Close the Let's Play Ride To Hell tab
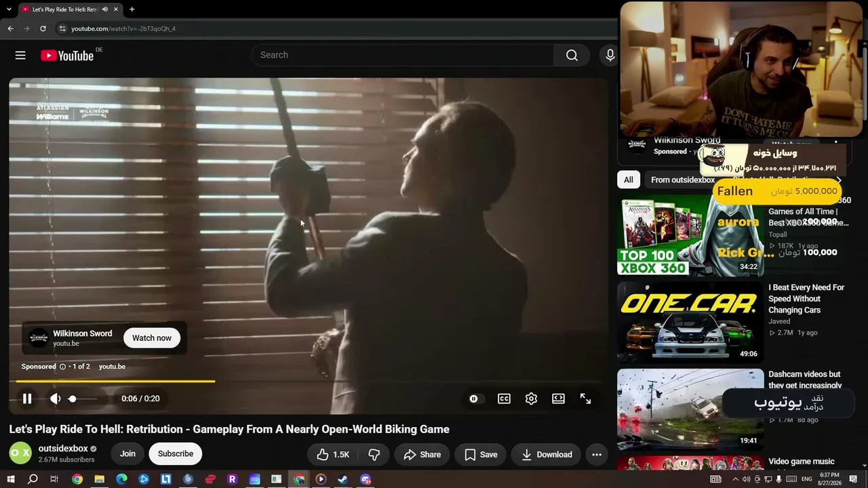 [x=116, y=9]
